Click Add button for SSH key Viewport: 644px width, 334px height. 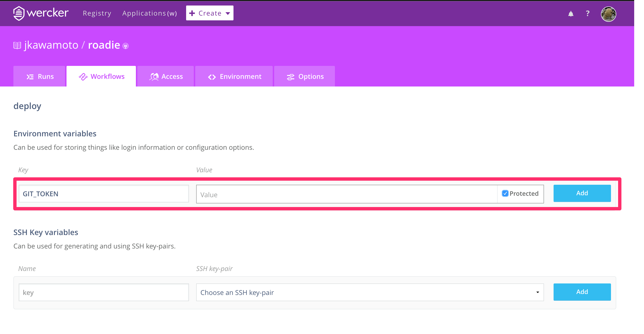click(x=582, y=292)
